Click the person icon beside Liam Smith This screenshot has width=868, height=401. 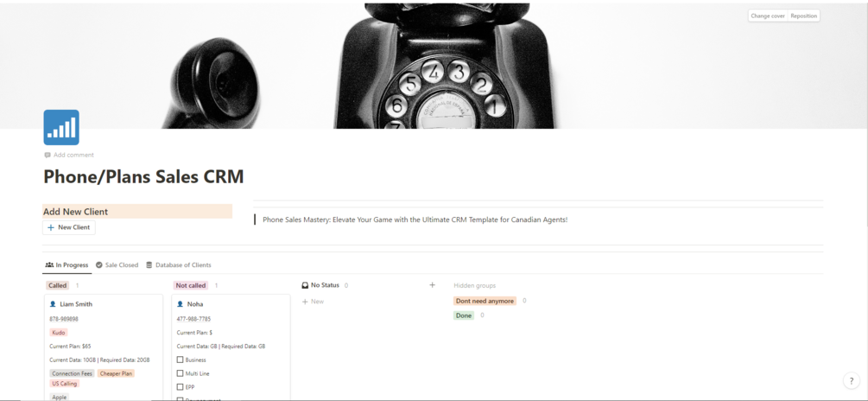coord(53,304)
